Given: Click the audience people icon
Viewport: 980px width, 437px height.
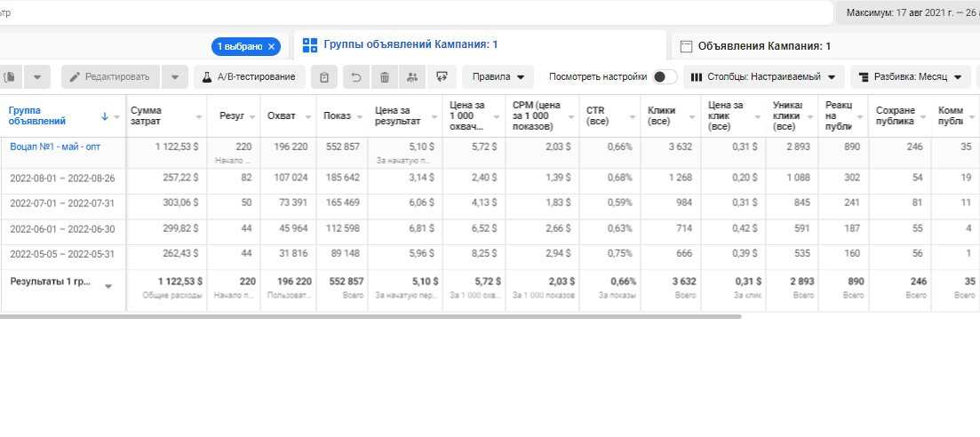Looking at the screenshot, I should coord(411,77).
